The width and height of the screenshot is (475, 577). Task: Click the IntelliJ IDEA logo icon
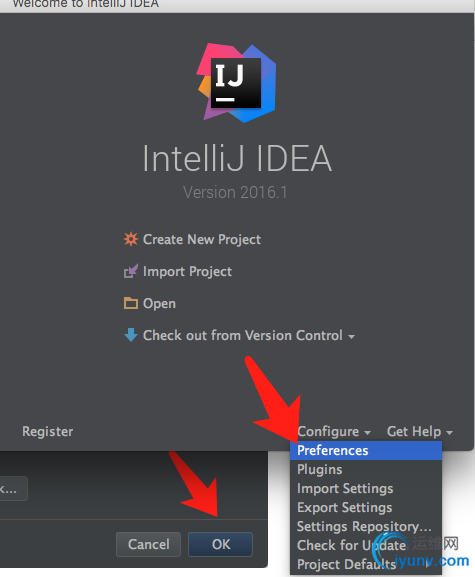point(236,83)
